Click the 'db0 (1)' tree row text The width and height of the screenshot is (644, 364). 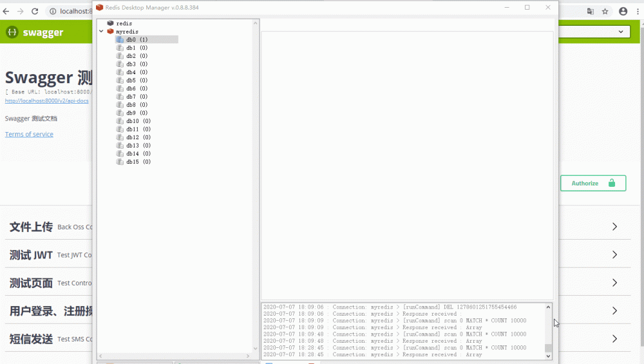pos(137,40)
